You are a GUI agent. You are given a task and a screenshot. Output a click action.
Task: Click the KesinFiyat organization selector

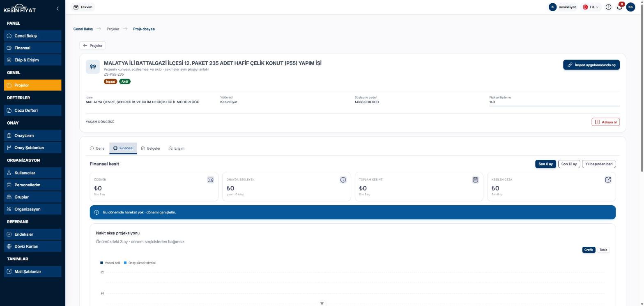click(x=562, y=7)
